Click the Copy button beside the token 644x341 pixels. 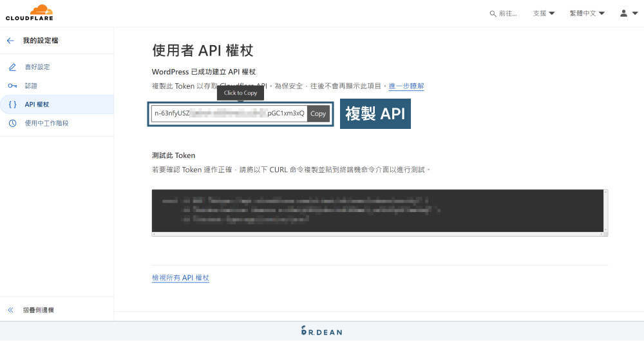(x=318, y=114)
